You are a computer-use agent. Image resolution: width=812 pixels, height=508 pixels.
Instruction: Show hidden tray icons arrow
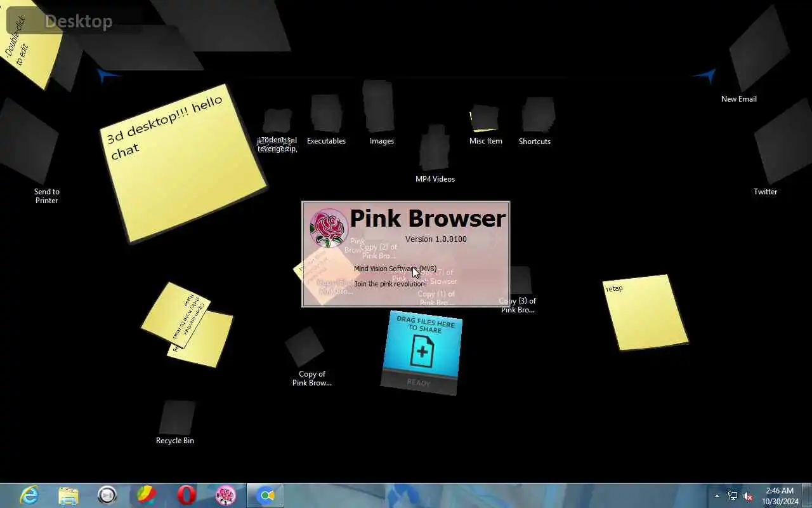717,496
